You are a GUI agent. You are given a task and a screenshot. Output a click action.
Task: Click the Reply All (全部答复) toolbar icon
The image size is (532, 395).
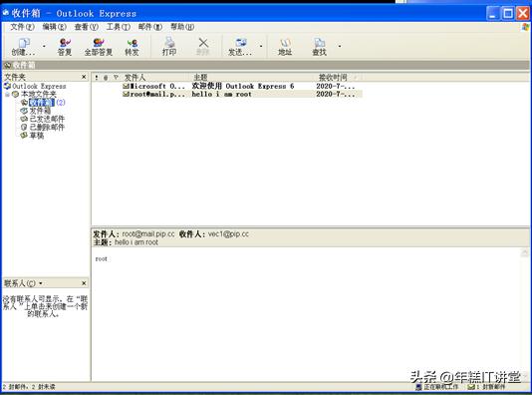[99, 47]
